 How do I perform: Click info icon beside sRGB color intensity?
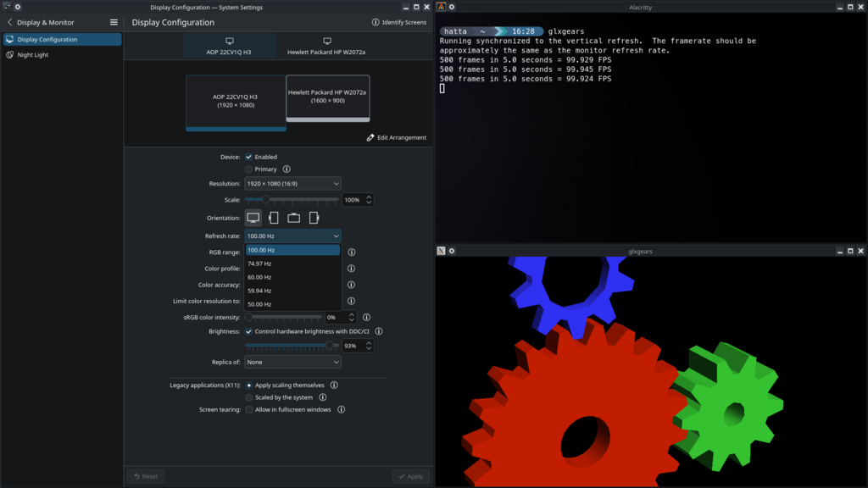pos(366,318)
